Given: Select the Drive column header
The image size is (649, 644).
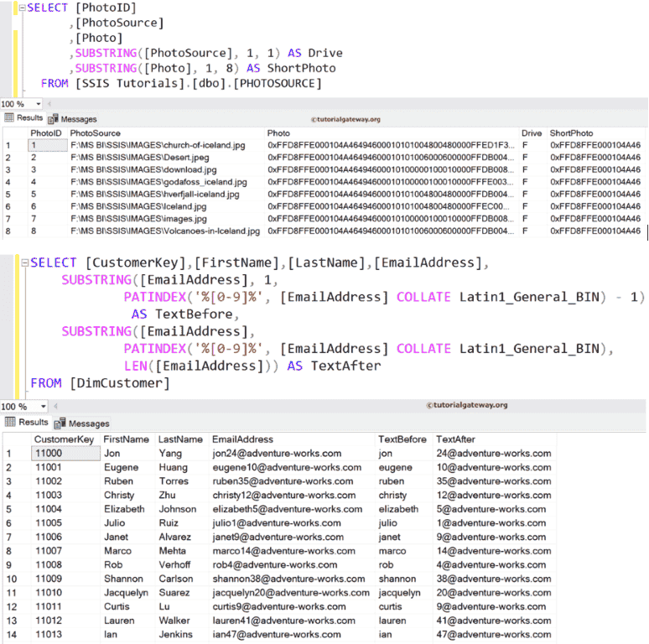Looking at the screenshot, I should tap(532, 133).
